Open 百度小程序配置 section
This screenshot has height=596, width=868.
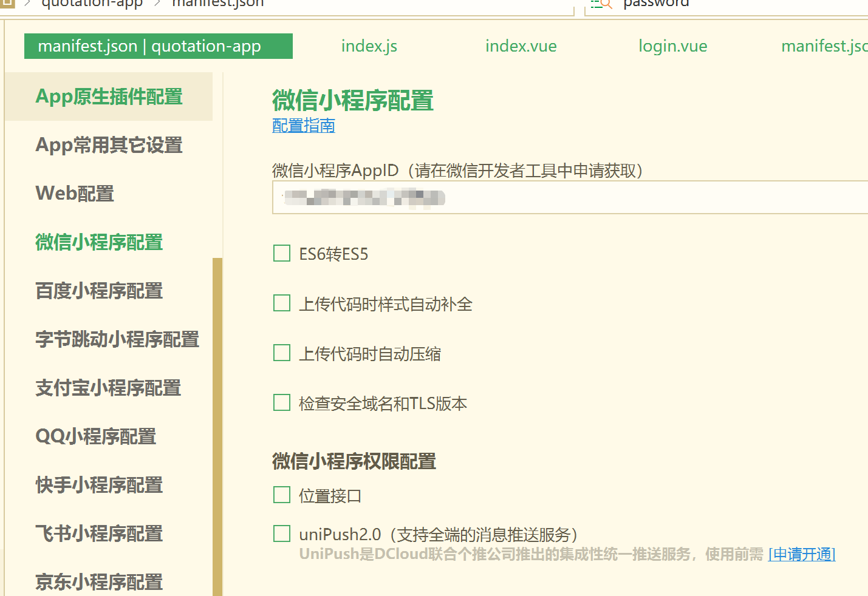click(99, 291)
